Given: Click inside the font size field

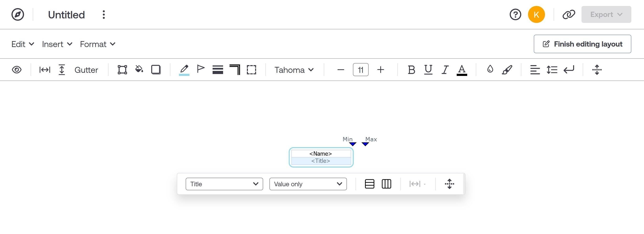Looking at the screenshot, I should pos(360,69).
